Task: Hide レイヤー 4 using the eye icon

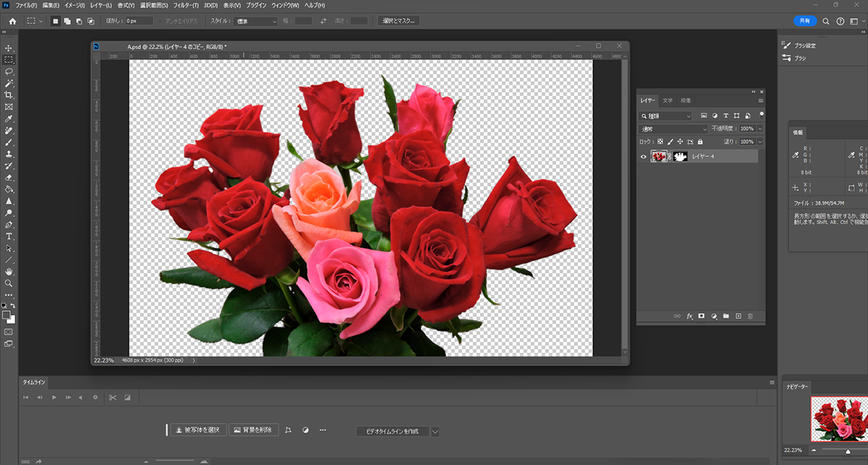Action: (643, 156)
